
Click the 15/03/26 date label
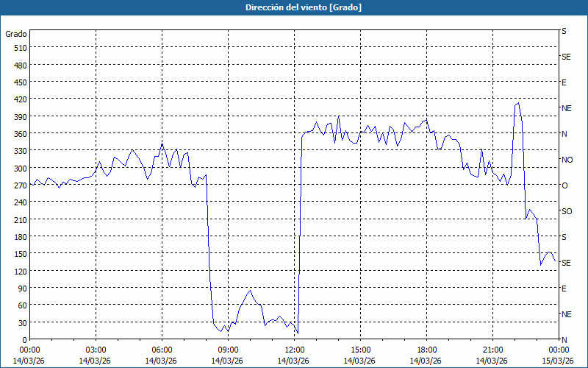[558, 361]
